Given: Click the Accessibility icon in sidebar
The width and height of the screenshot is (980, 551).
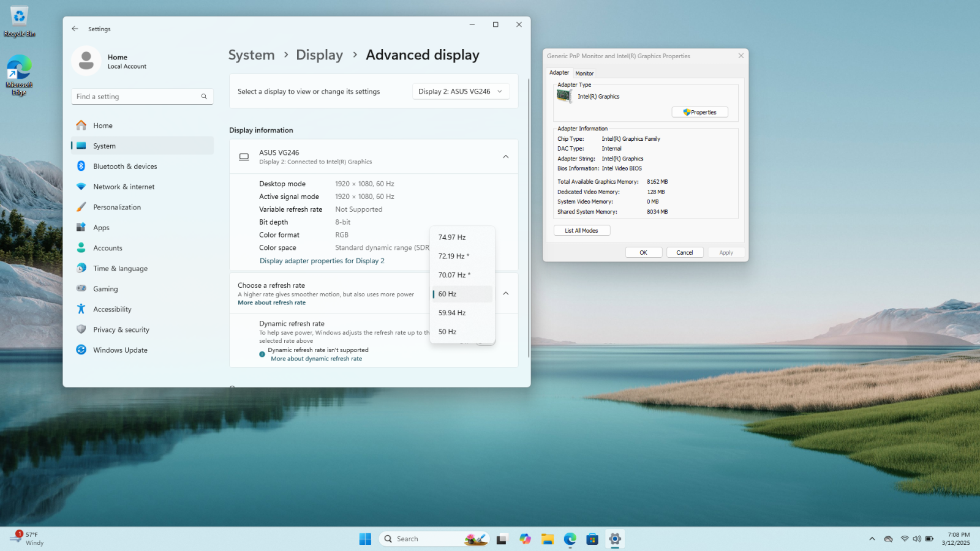Looking at the screenshot, I should [x=81, y=309].
